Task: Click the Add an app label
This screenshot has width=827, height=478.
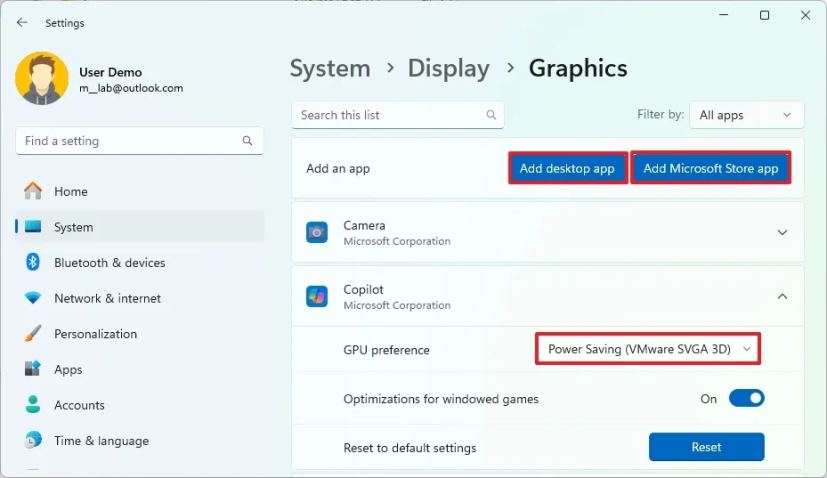Action: [x=338, y=168]
